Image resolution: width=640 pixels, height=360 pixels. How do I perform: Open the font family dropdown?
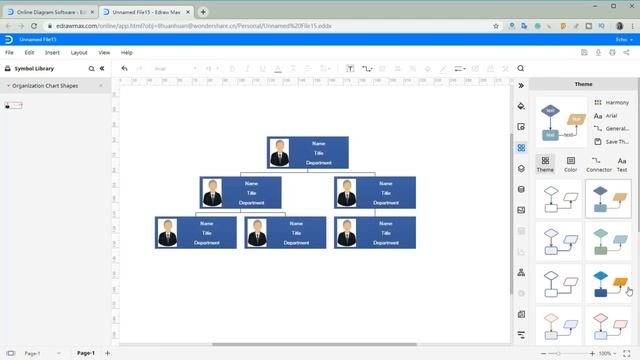tap(176, 69)
